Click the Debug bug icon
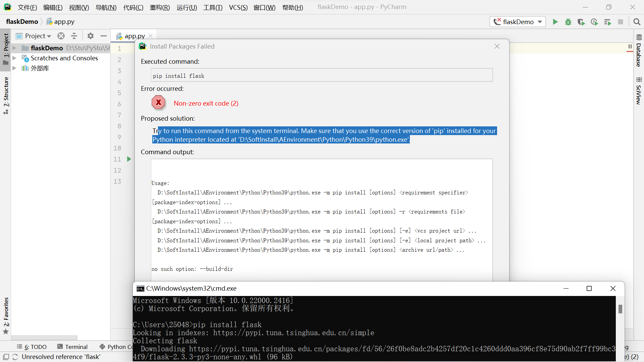644x362 pixels. 568,22
